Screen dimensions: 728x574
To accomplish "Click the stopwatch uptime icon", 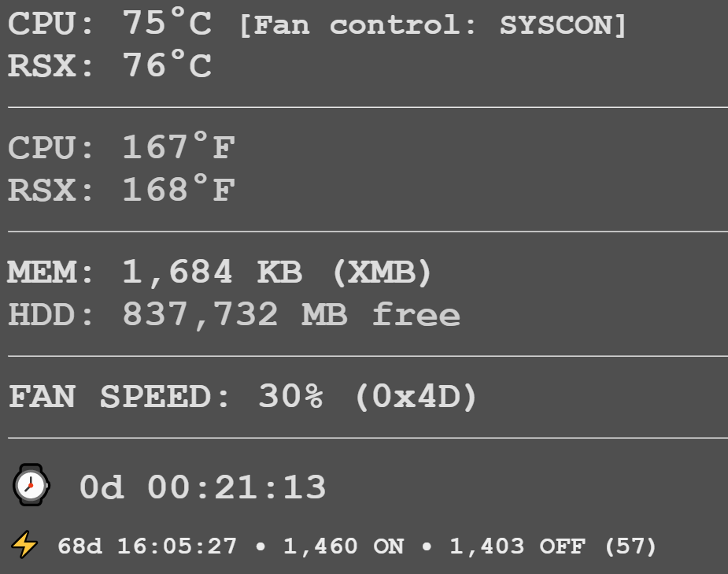I will [31, 485].
